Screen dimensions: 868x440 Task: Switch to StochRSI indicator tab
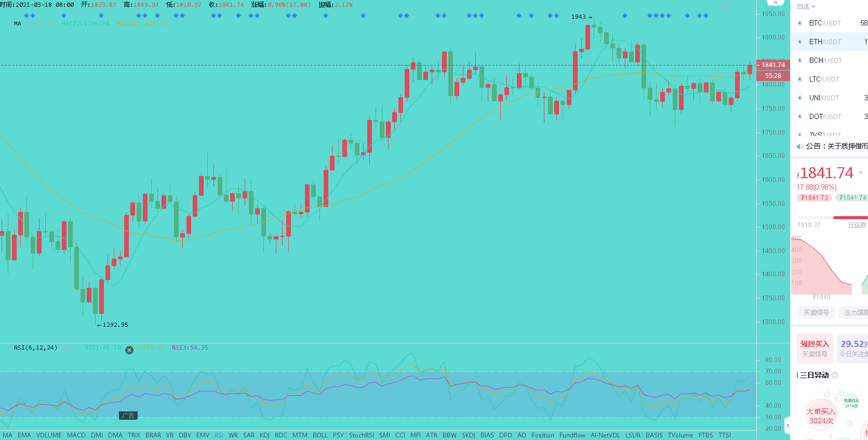[x=362, y=435]
